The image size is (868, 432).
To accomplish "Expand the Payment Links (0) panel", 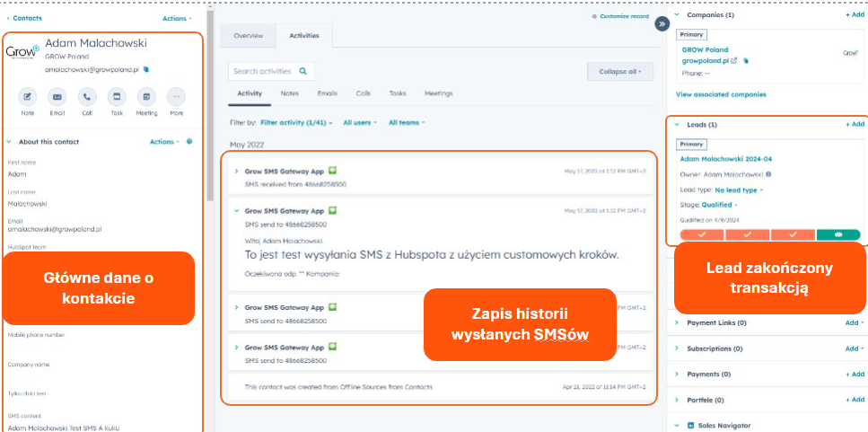I will pos(677,322).
